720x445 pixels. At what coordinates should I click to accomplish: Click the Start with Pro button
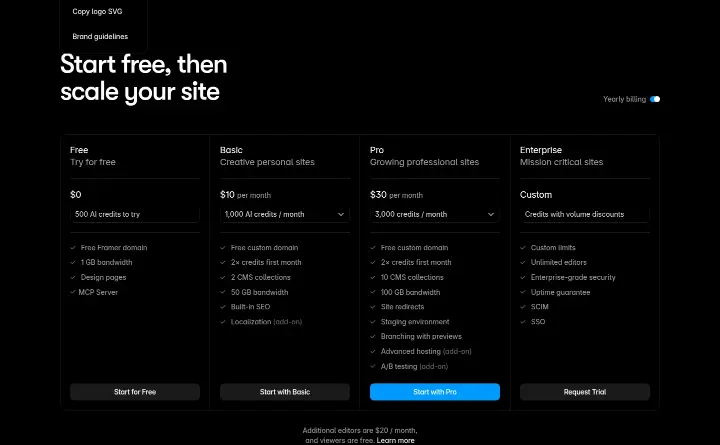click(x=434, y=392)
